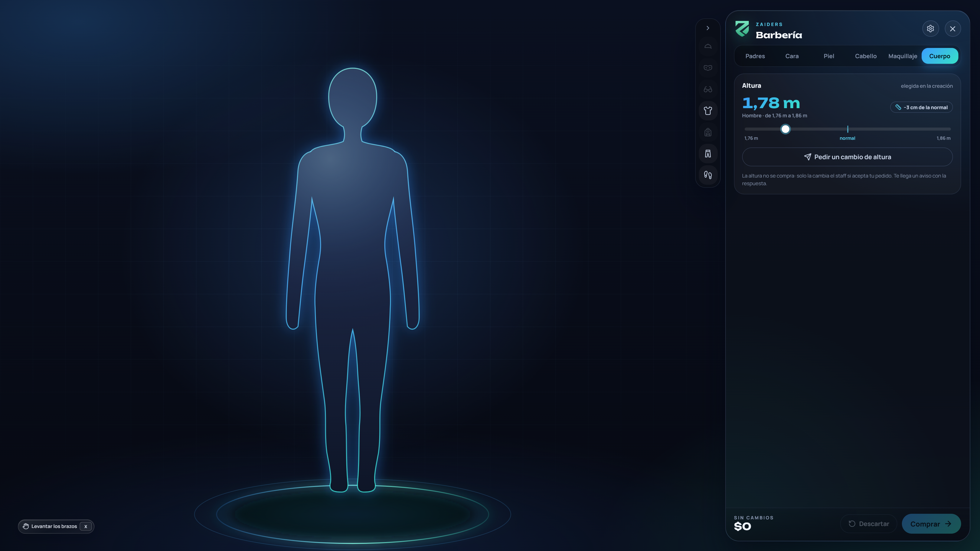Select the hat/cap clothing icon
This screenshot has height=551, width=980.
[708, 46]
